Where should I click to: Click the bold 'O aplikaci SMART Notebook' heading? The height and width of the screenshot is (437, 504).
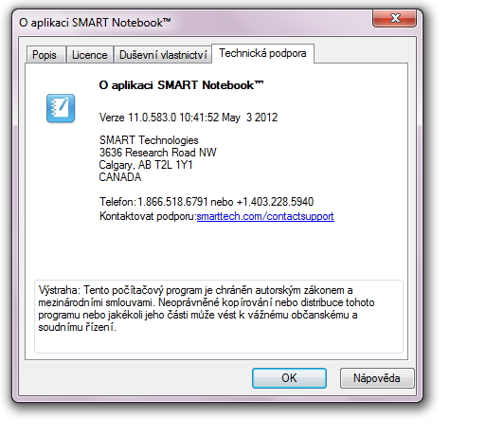pos(181,85)
